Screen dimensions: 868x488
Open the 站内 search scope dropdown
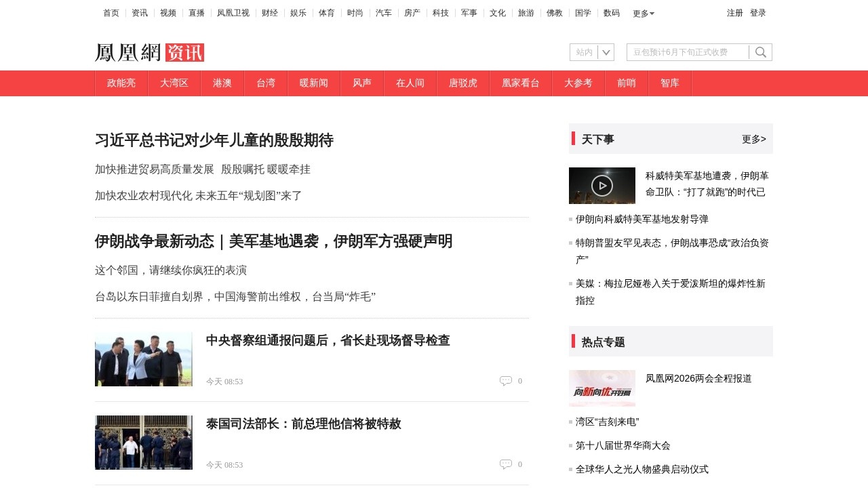coord(592,52)
